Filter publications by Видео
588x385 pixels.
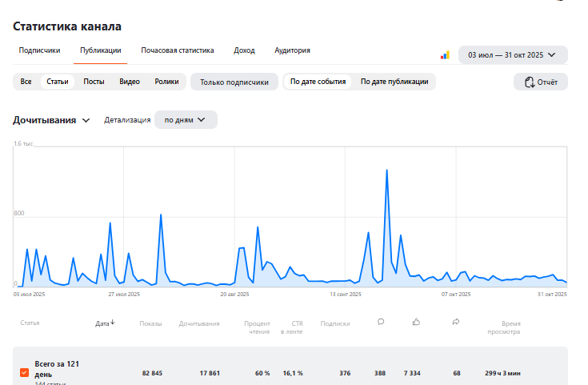(130, 82)
